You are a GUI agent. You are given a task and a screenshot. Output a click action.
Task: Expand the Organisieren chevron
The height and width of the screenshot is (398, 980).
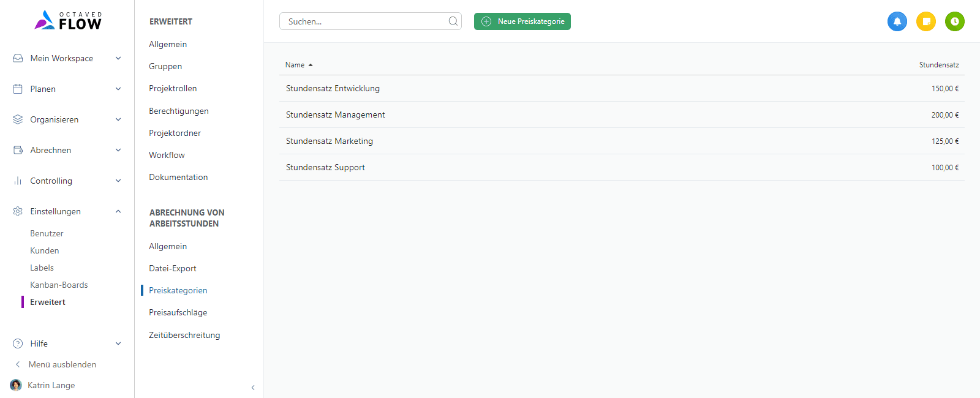pyautogui.click(x=118, y=119)
